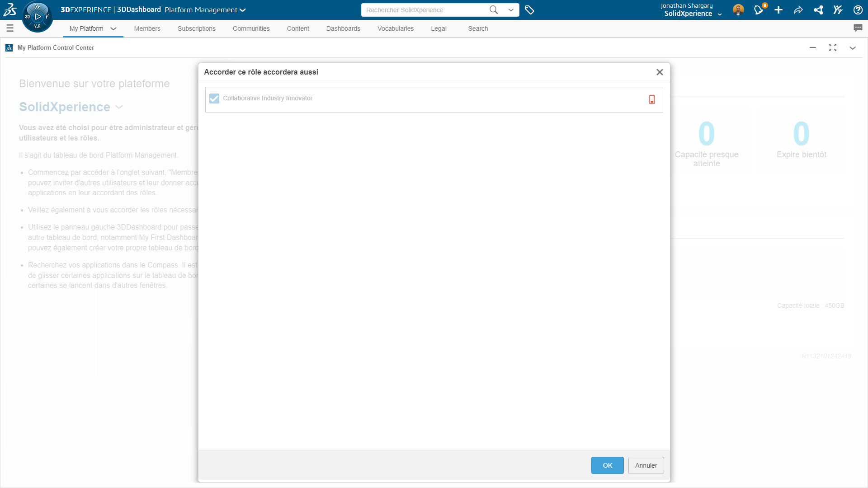Switch to the Members tab
The height and width of the screenshot is (488, 868).
[147, 28]
